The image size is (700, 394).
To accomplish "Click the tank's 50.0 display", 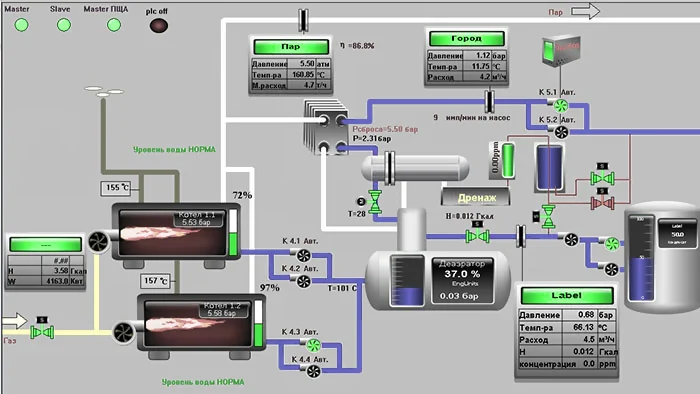I will pos(677,234).
